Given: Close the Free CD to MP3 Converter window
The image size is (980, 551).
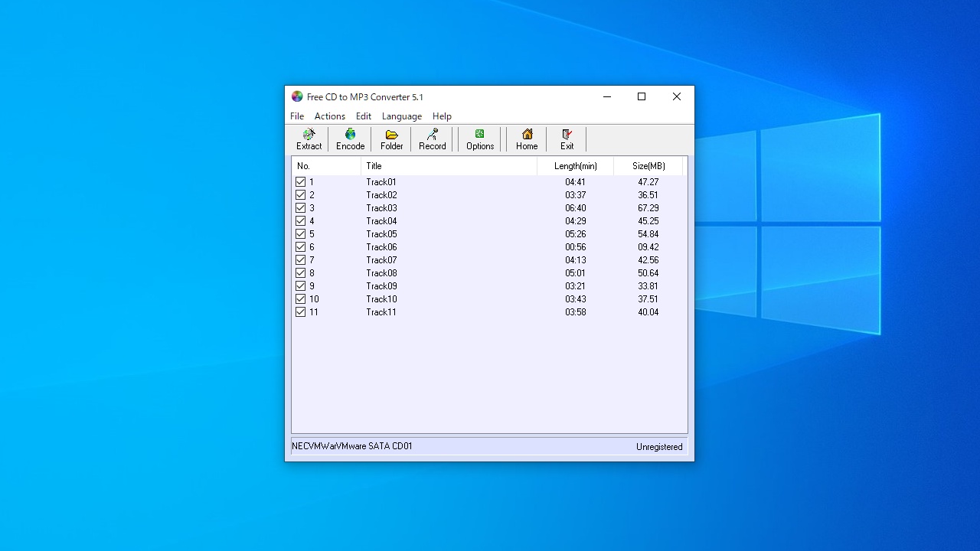Looking at the screenshot, I should tap(677, 96).
